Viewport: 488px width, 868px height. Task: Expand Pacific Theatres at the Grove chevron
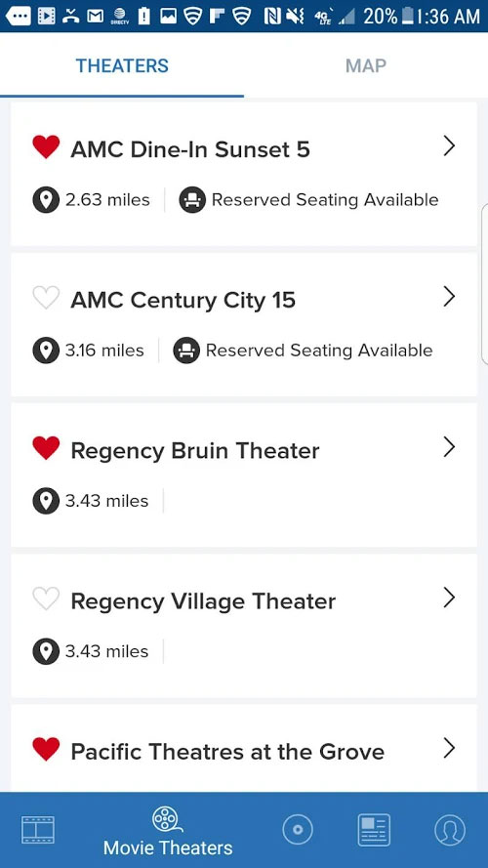click(449, 748)
